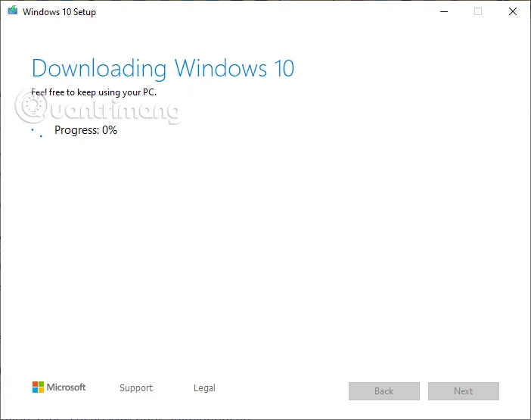Screen dimensions: 531x420
Task: Click the spinning progress dots indicator
Action: (x=36, y=132)
